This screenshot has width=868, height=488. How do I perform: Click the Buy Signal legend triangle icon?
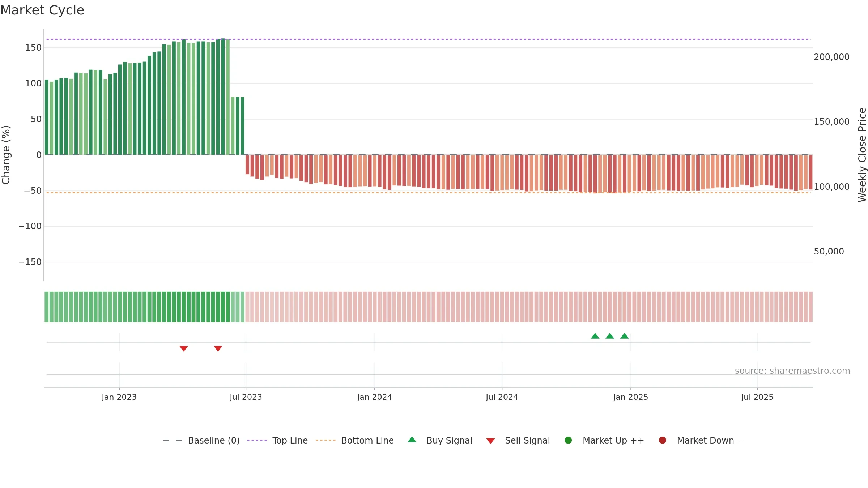click(412, 440)
